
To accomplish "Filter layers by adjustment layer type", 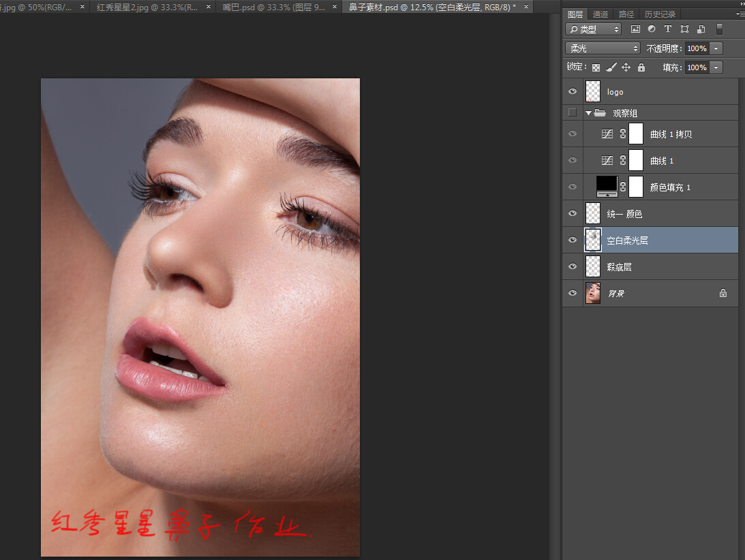I will pos(652,29).
